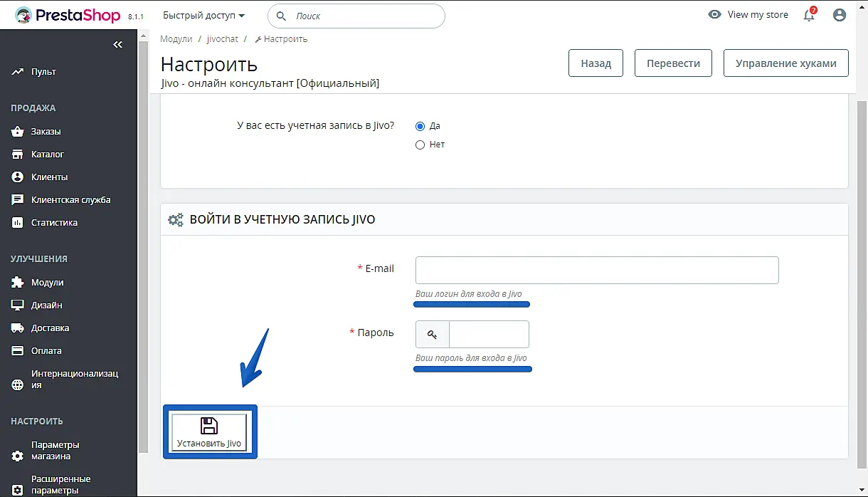Click the Orders basket icon in sidebar

pyautogui.click(x=18, y=132)
